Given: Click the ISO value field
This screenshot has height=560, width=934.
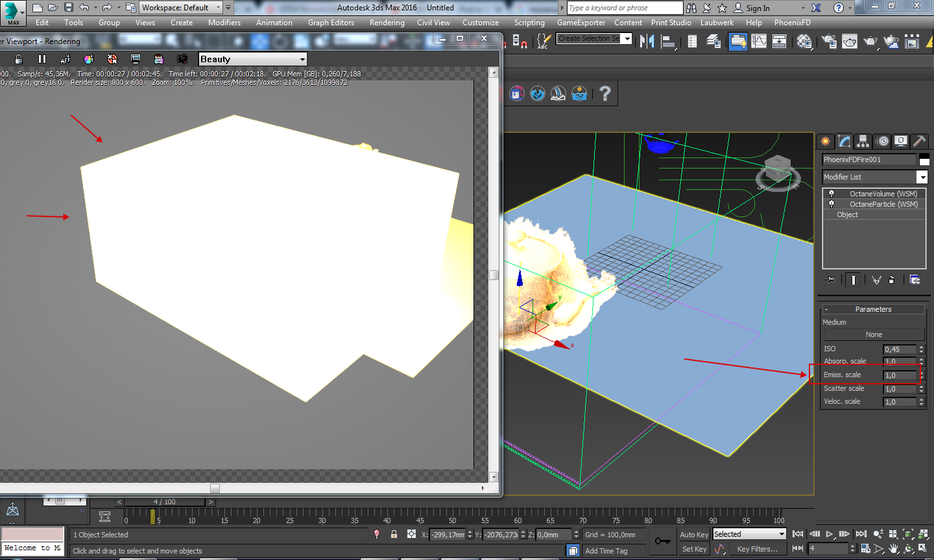Looking at the screenshot, I should pyautogui.click(x=900, y=349).
